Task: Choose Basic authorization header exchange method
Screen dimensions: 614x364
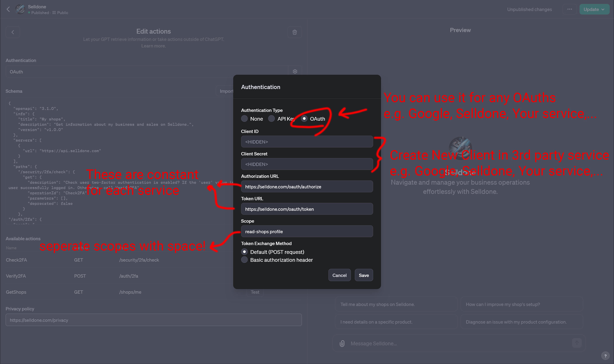Action: [x=244, y=260]
